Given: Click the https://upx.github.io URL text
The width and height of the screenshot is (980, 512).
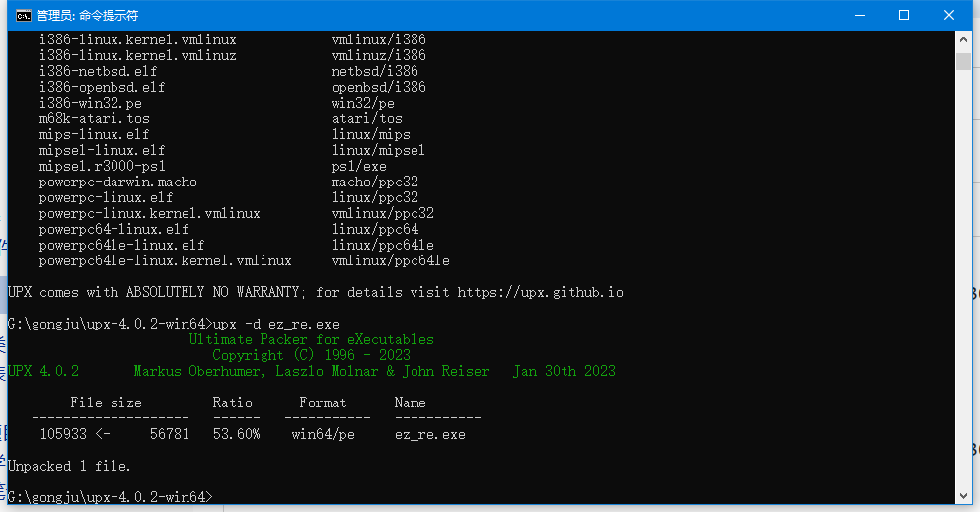Looking at the screenshot, I should click(x=540, y=292).
